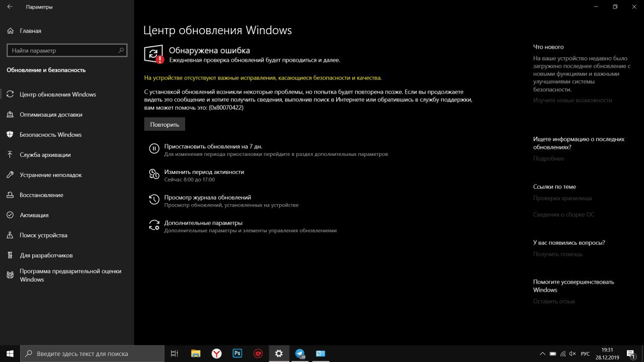Click the sliders icon beside Для разработчиков

[10, 255]
